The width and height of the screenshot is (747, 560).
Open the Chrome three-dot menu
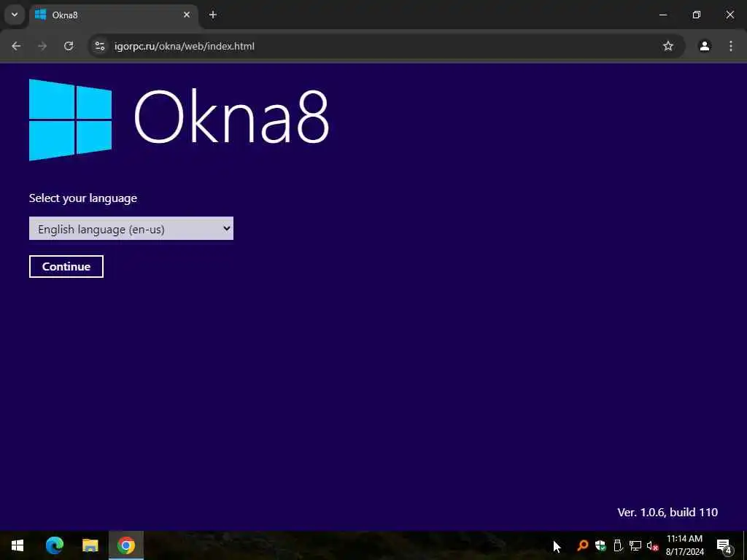[731, 46]
